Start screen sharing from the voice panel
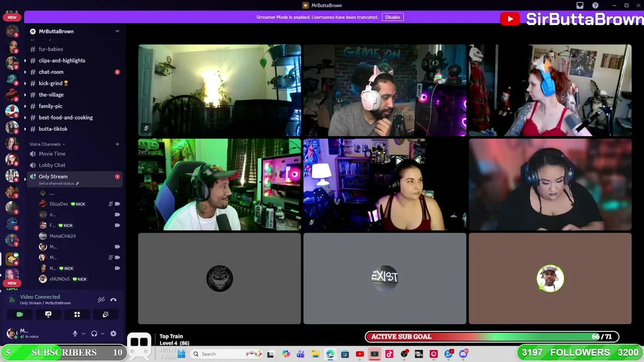This screenshot has width=644, height=362. pos(48,314)
